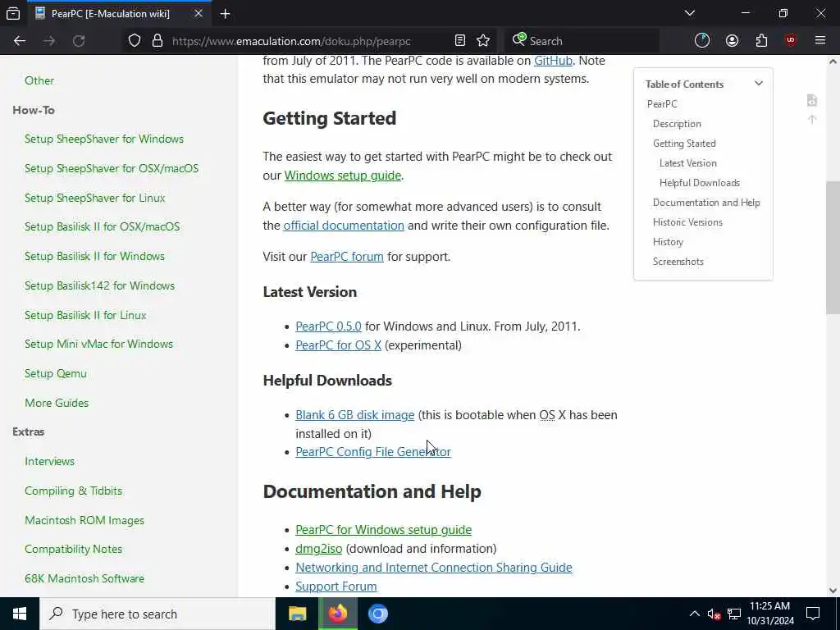Open the Support Forum link

336,586
